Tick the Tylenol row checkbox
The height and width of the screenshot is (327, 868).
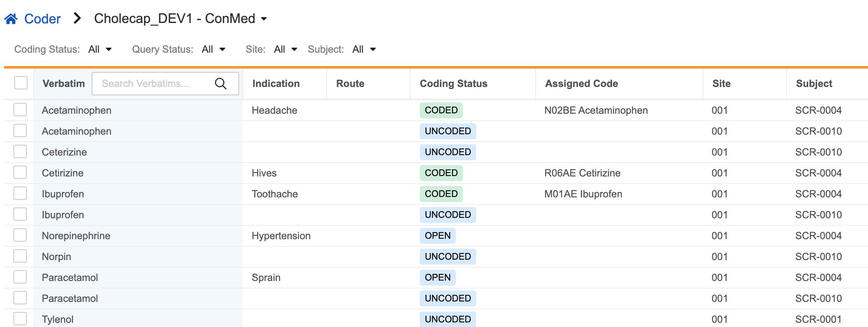[20, 319]
